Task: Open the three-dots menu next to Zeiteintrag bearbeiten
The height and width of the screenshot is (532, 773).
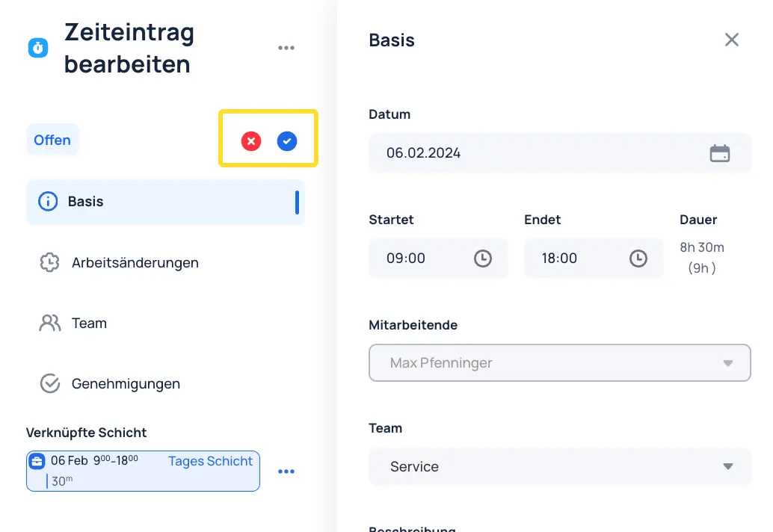Action: [x=286, y=48]
